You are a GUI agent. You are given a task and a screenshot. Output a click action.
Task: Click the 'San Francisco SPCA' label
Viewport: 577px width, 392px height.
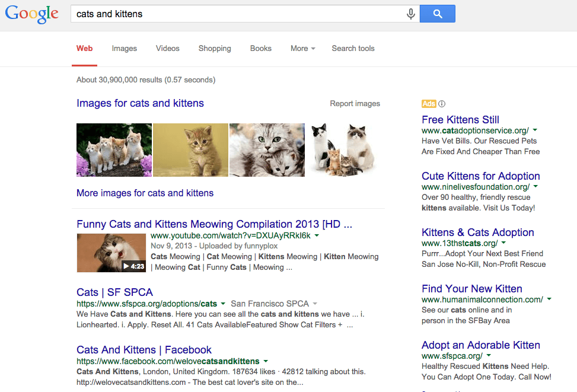click(x=270, y=304)
